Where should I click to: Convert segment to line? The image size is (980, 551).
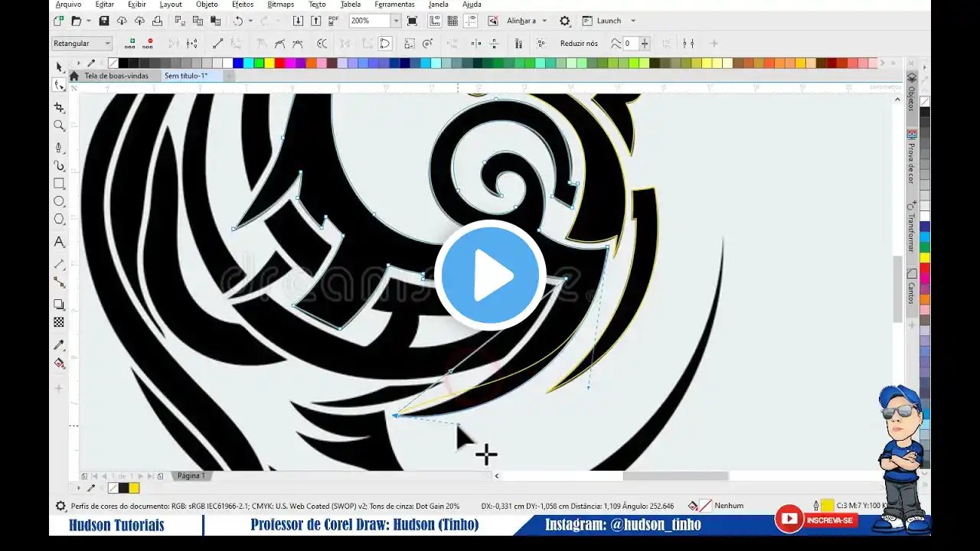[x=218, y=44]
